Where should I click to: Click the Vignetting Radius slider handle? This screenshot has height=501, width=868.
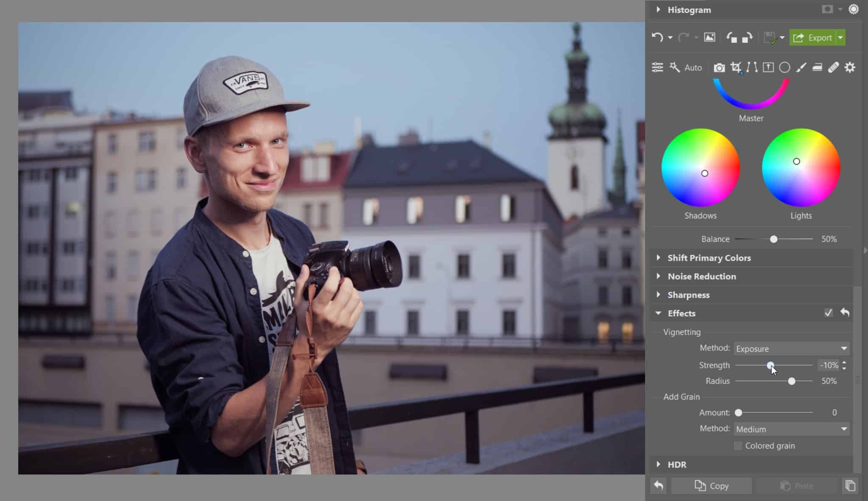[791, 381]
